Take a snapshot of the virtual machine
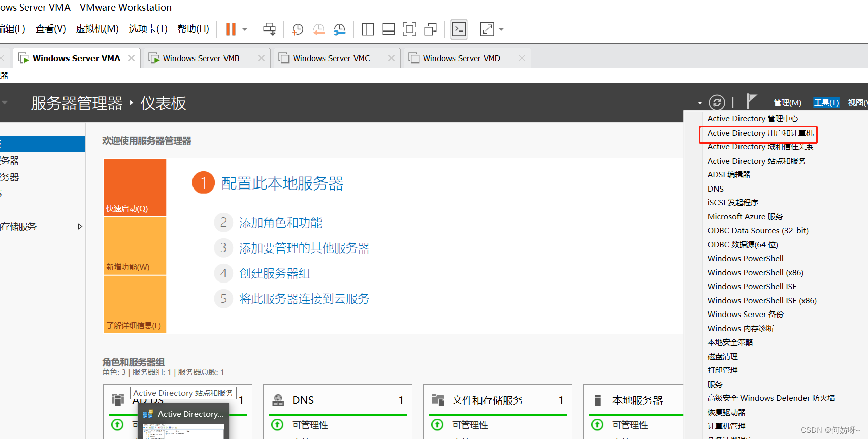Viewport: 868px width, 439px height. [298, 29]
